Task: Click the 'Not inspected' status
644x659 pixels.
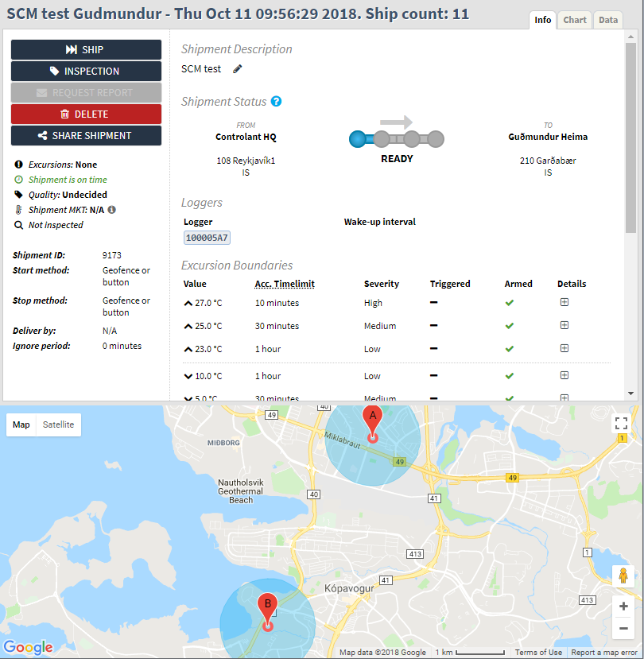Action: 48,225
